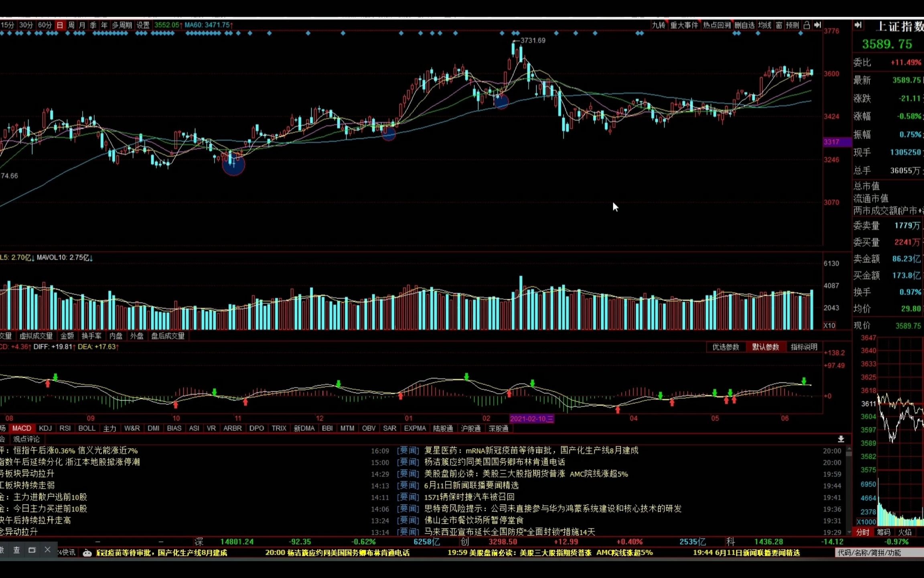The width and height of the screenshot is (924, 578).
Task: Click the window rectangle icon in floating toolbar
Action: (32, 550)
